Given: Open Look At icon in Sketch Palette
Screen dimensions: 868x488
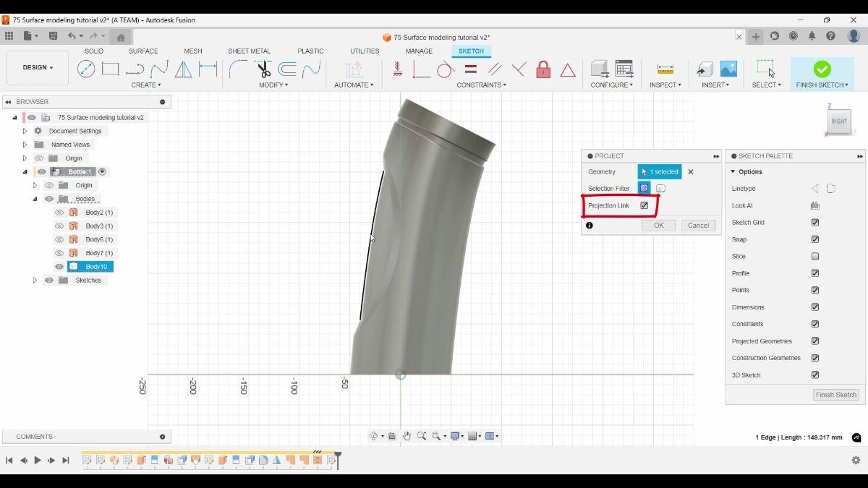Looking at the screenshot, I should tap(815, 206).
